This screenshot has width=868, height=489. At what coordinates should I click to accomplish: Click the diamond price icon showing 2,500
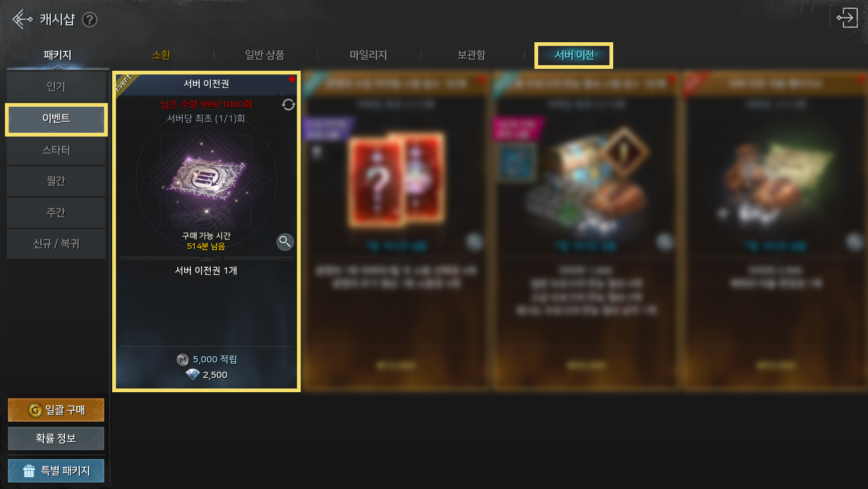193,375
